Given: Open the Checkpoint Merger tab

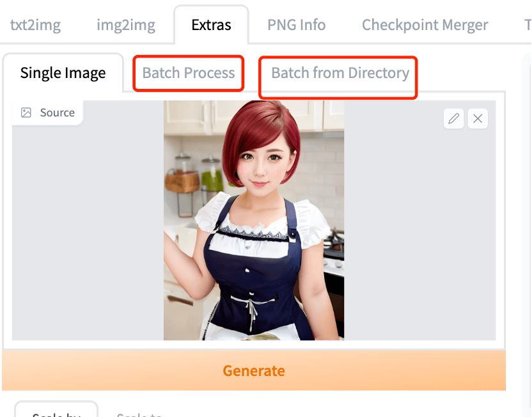Looking at the screenshot, I should 425,25.
